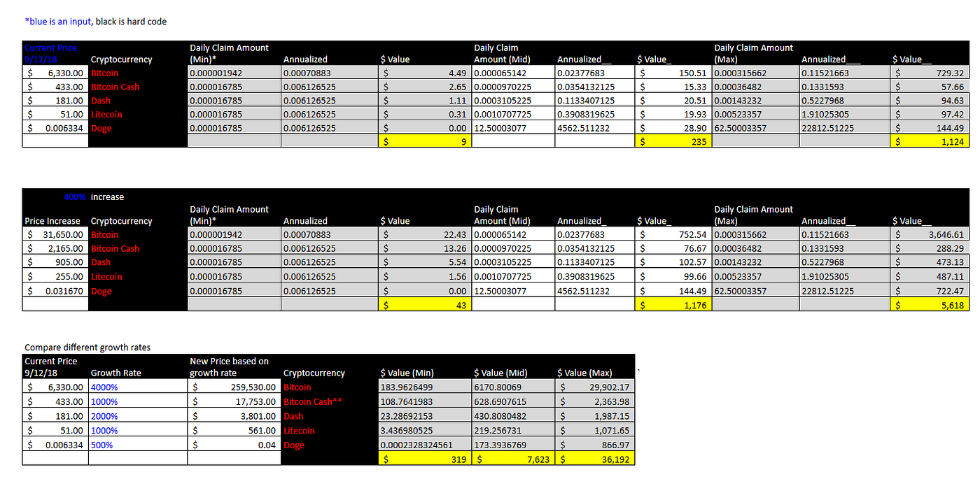Image resolution: width=980 pixels, height=479 pixels.
Task: Select the '3,646.61' max value cell
Action: click(x=929, y=234)
